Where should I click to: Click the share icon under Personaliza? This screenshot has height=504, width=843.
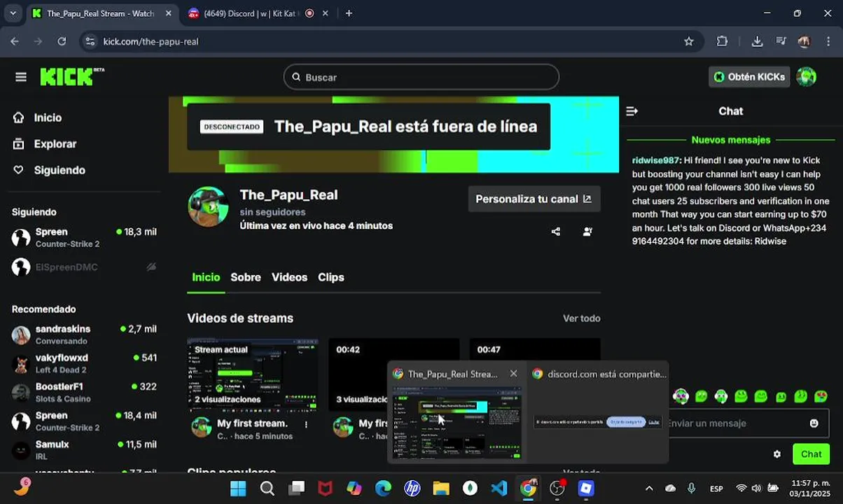coord(555,232)
